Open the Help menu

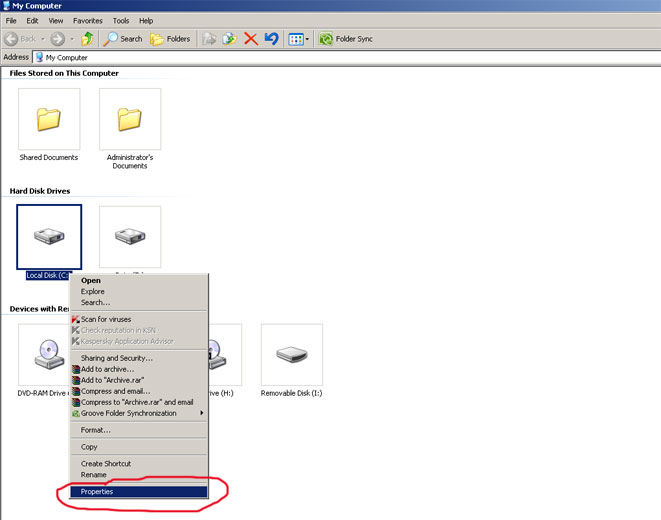tap(146, 21)
